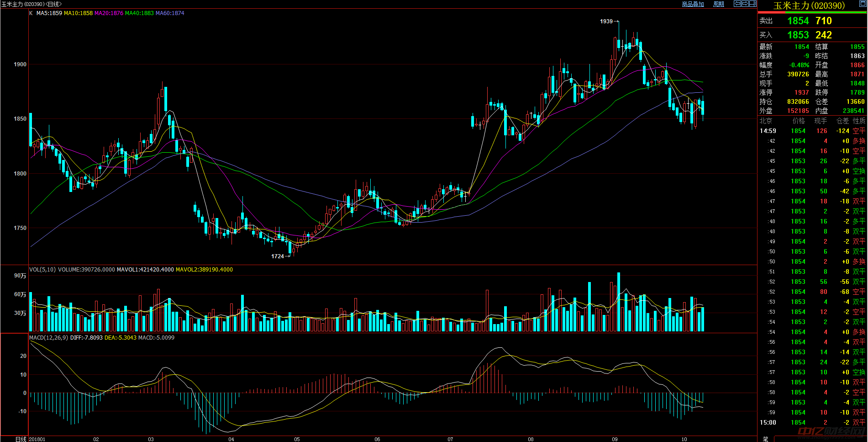Viewport: 868px width, 442px height.
Task: Click the MA60:1874 indicator label
Action: 170,13
